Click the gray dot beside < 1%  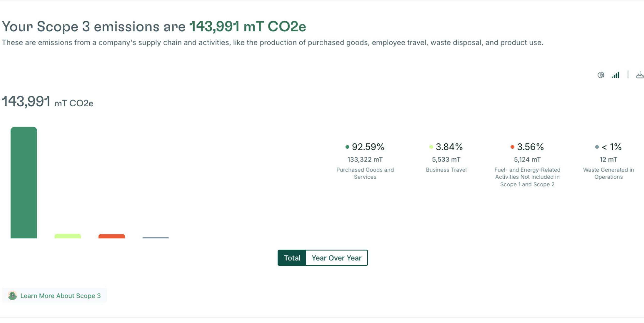597,147
